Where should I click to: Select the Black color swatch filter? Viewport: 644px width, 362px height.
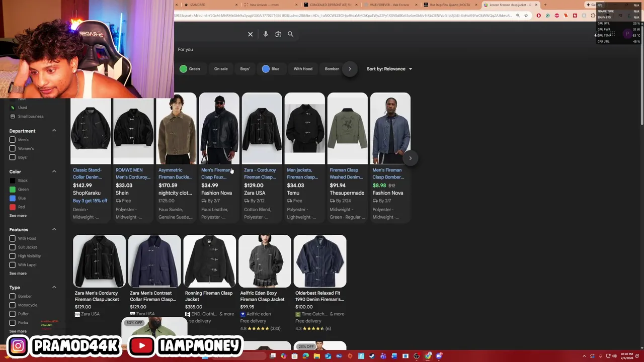13,180
